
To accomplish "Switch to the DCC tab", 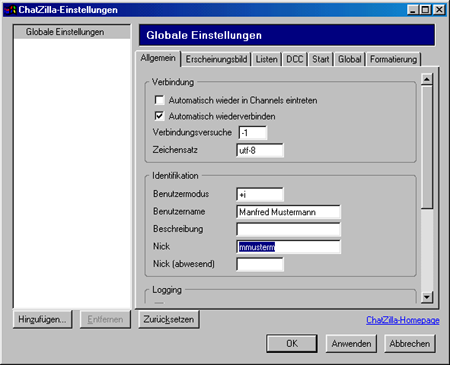I will (x=295, y=59).
